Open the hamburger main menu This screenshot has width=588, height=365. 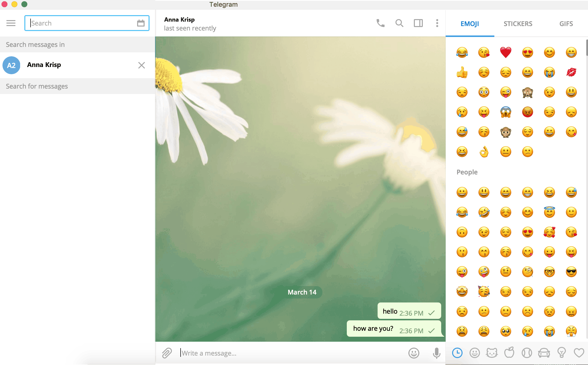coord(11,23)
